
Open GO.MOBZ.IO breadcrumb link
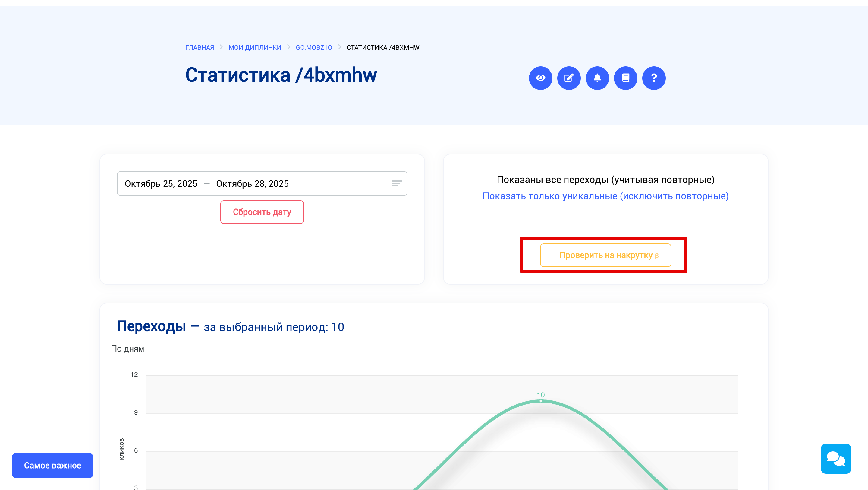pyautogui.click(x=314, y=47)
